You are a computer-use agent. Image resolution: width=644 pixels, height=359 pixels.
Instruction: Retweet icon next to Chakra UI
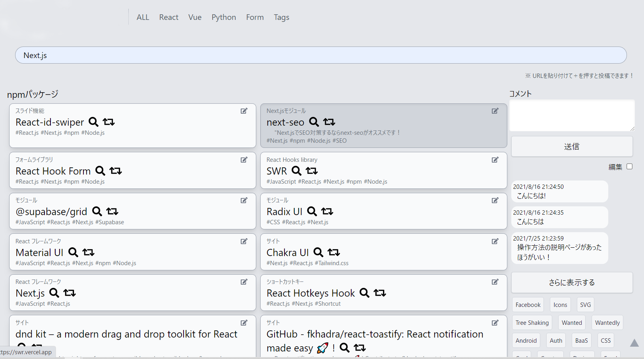point(334,252)
